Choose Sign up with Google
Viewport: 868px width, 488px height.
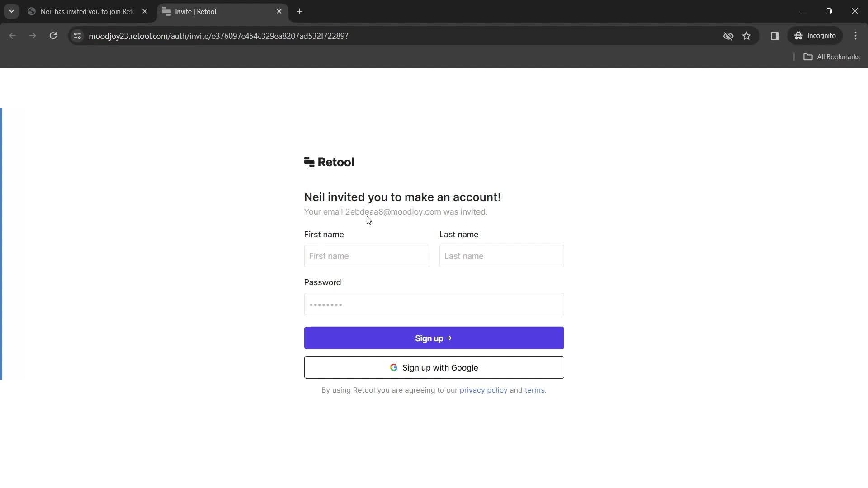pos(434,367)
